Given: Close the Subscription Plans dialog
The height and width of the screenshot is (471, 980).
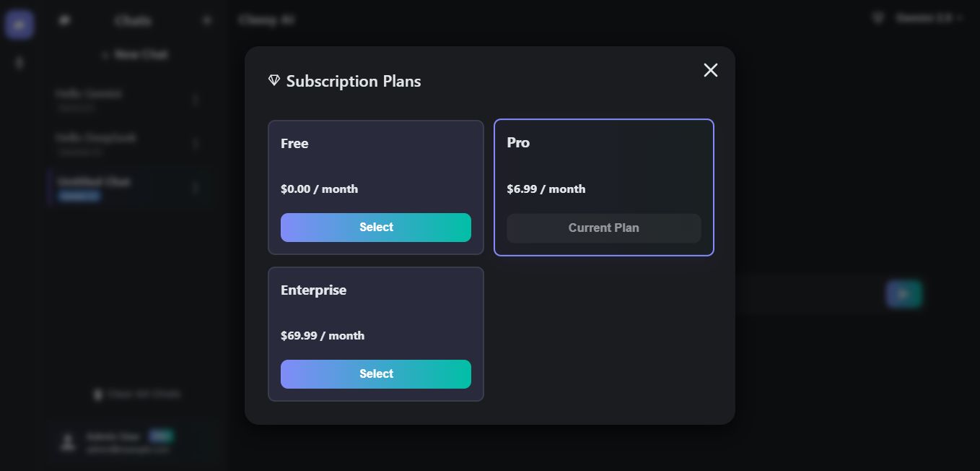Looking at the screenshot, I should [711, 70].
